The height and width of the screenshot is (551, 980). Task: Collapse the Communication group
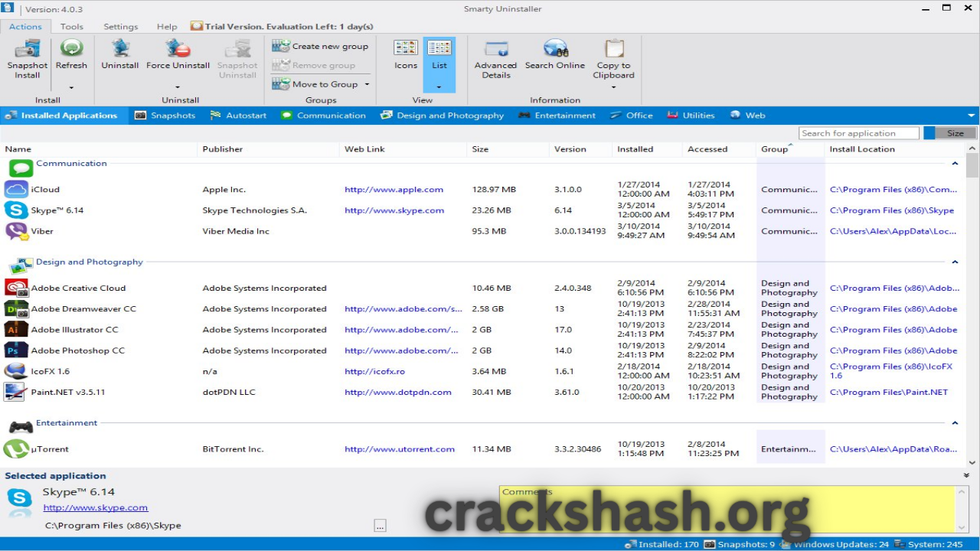point(955,163)
